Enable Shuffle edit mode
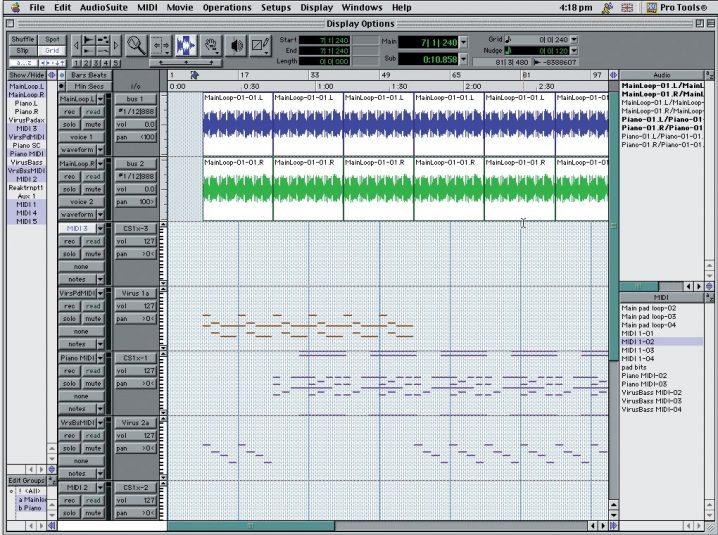The image size is (718, 535). [23, 39]
